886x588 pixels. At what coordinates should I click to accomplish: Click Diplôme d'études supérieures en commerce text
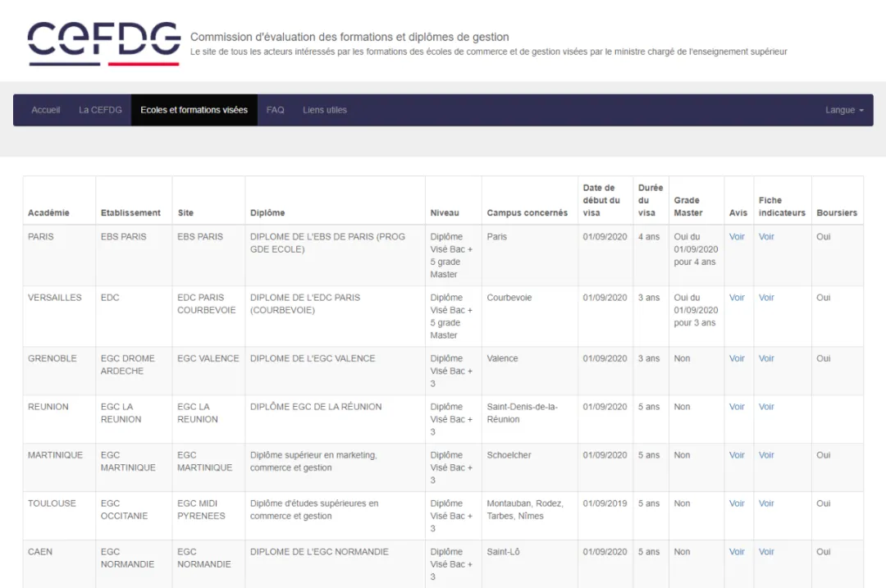coord(314,509)
